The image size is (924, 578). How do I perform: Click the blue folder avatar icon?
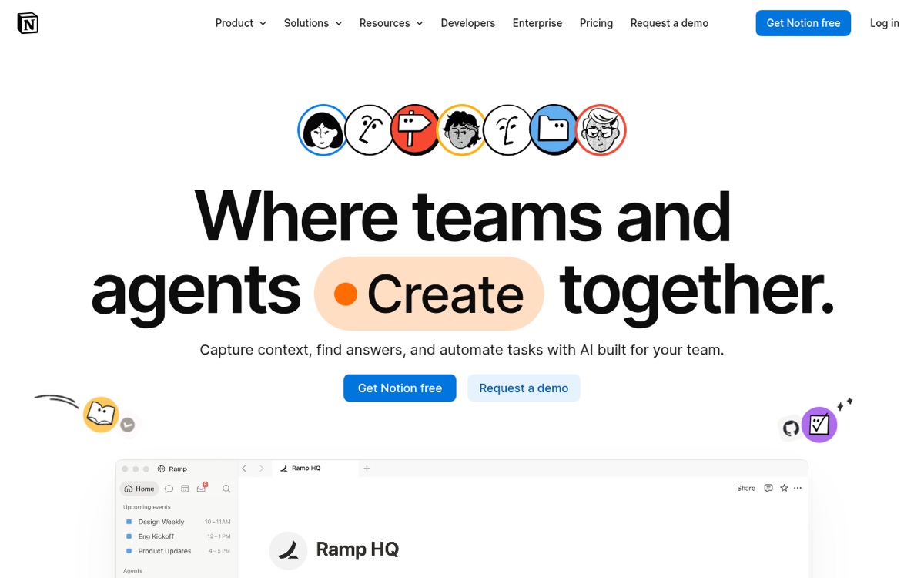point(554,130)
